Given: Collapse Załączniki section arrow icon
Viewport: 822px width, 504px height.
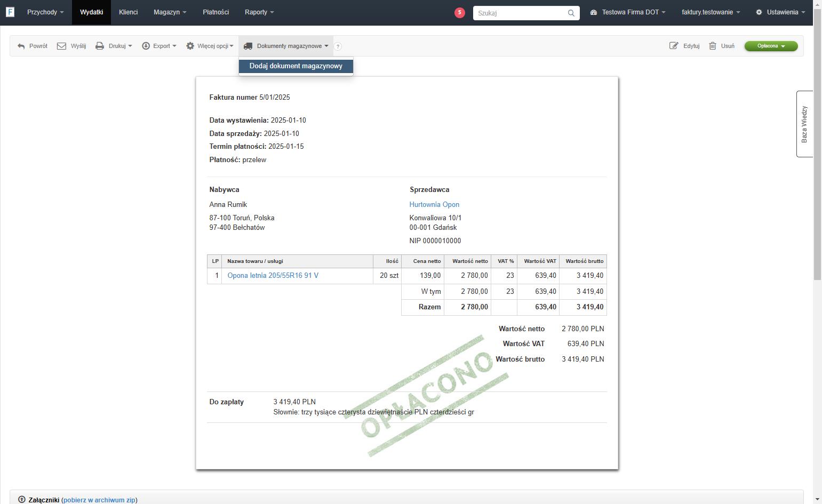Looking at the screenshot, I should pos(22,500).
